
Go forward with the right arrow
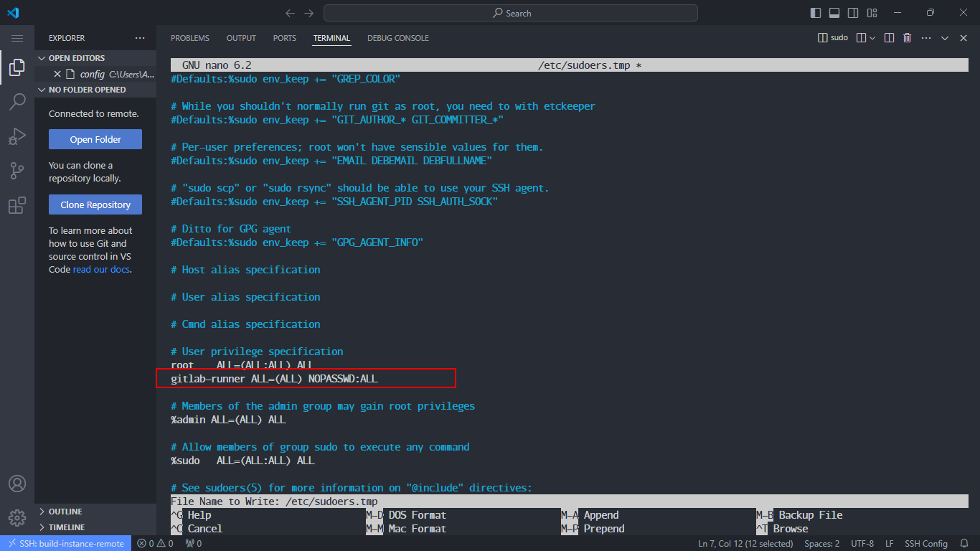click(308, 13)
